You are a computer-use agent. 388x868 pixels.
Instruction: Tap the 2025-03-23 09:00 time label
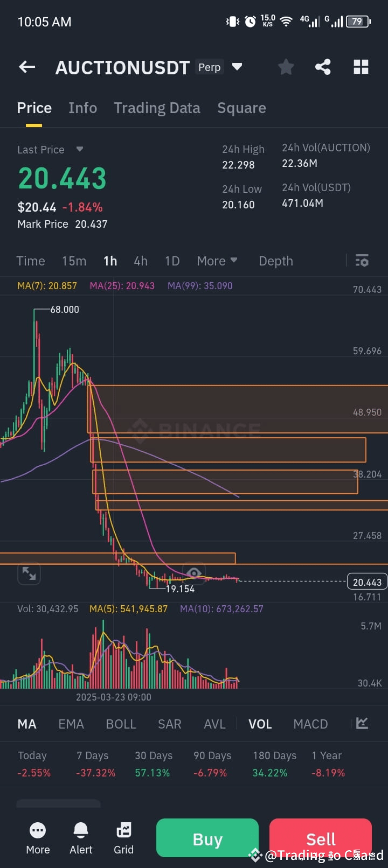tap(113, 697)
